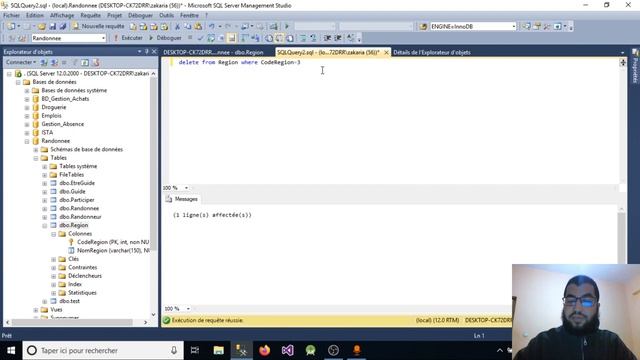Click the Find icon left of ENGINE=InnoDB box
The width and height of the screenshot is (640, 360).
[x=423, y=26]
